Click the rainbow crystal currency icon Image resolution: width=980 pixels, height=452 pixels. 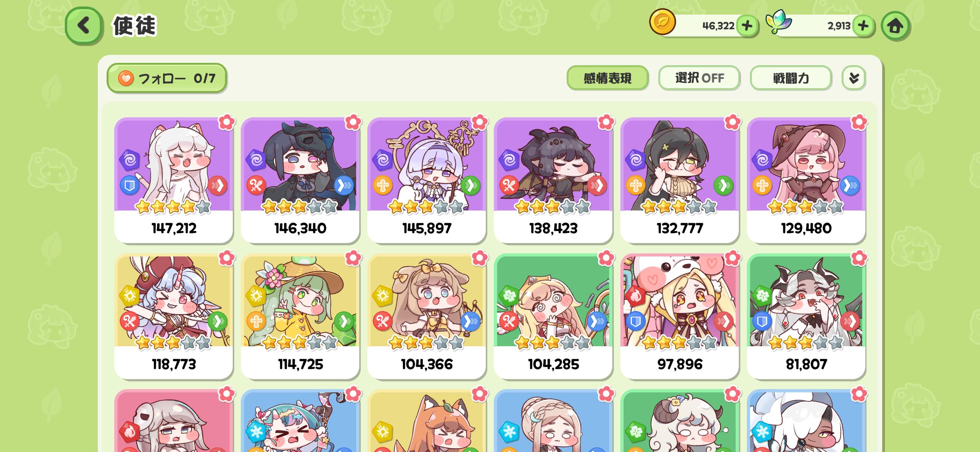click(778, 22)
